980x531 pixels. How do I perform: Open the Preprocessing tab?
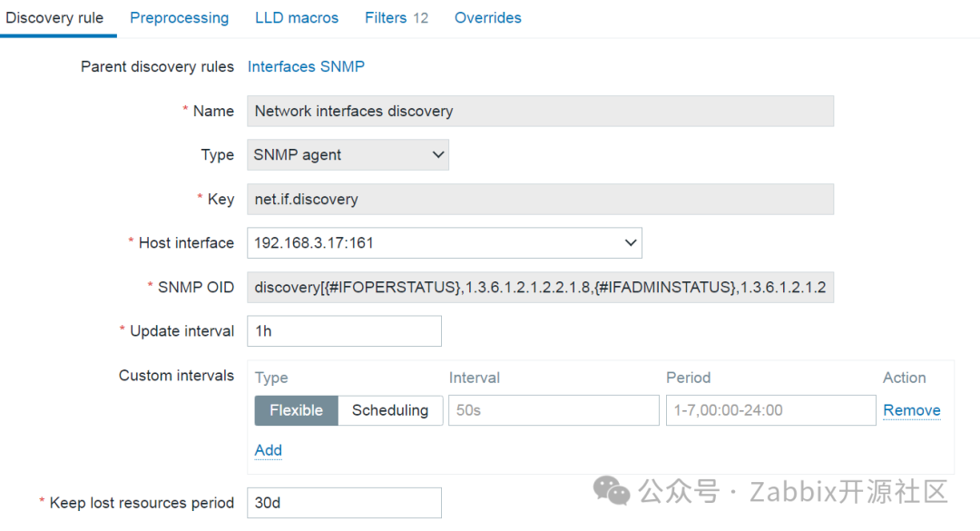180,18
